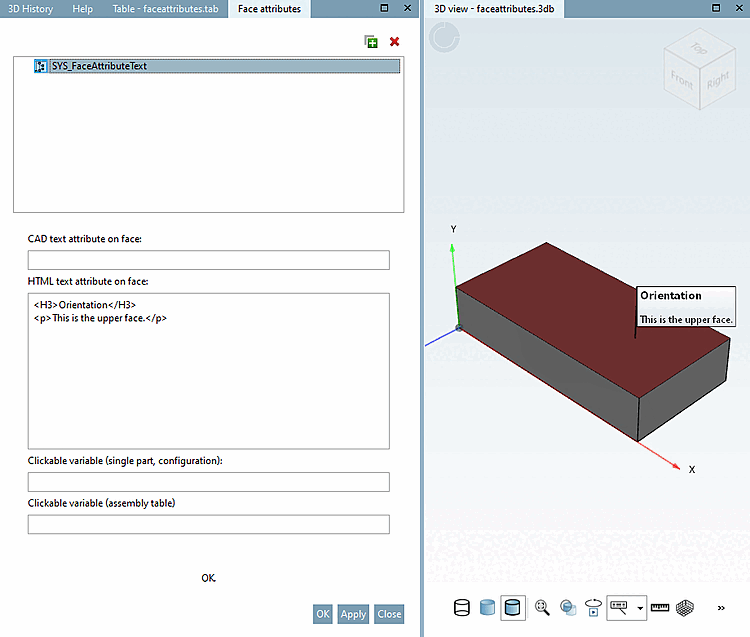
Task: Click the transparency spheres icon
Action: pyautogui.click(x=568, y=607)
